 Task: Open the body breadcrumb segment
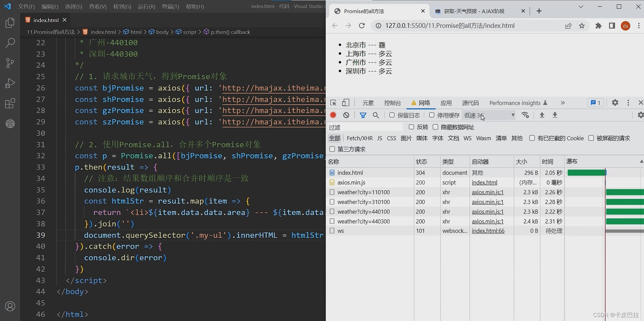pyautogui.click(x=159, y=32)
